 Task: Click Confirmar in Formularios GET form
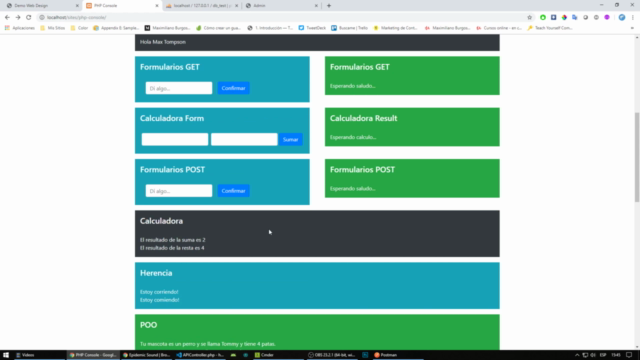tap(233, 88)
